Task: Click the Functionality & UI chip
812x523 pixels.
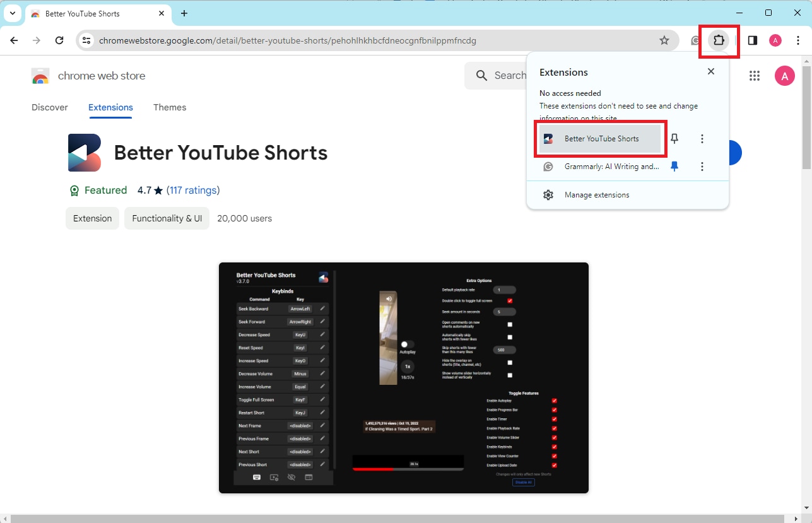Action: coord(167,218)
